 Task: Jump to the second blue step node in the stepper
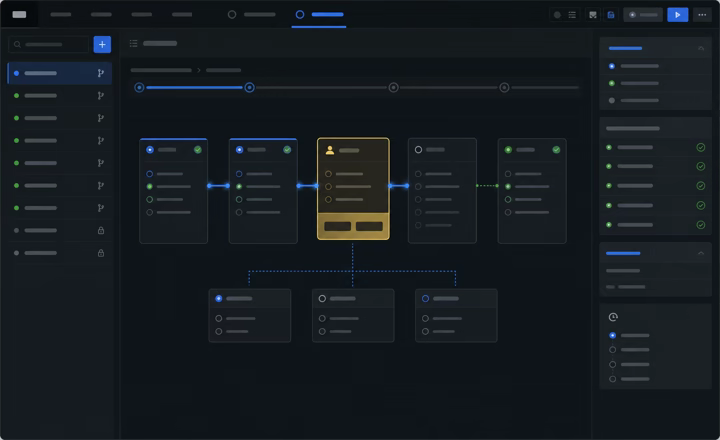[249, 87]
